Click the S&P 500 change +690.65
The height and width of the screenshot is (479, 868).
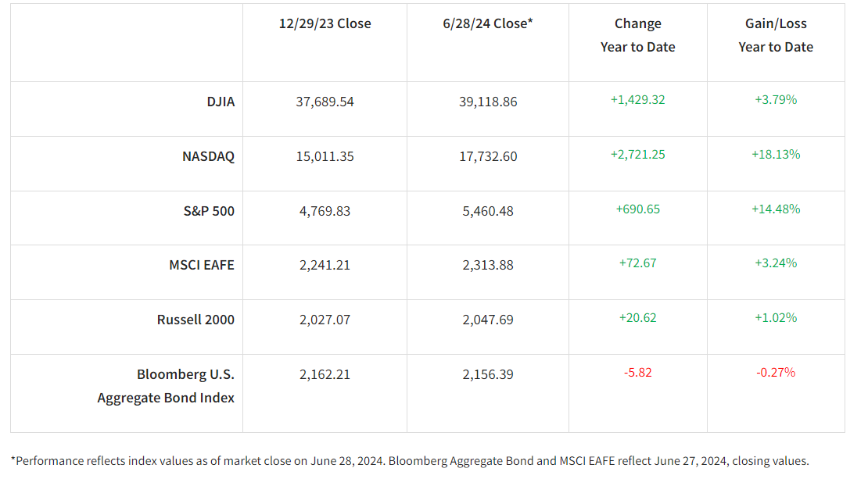[638, 209]
